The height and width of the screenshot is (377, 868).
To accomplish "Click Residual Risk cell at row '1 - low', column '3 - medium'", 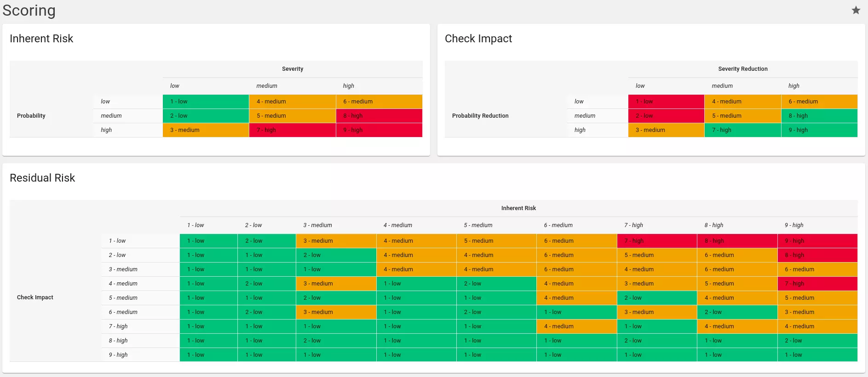I will click(x=336, y=241).
